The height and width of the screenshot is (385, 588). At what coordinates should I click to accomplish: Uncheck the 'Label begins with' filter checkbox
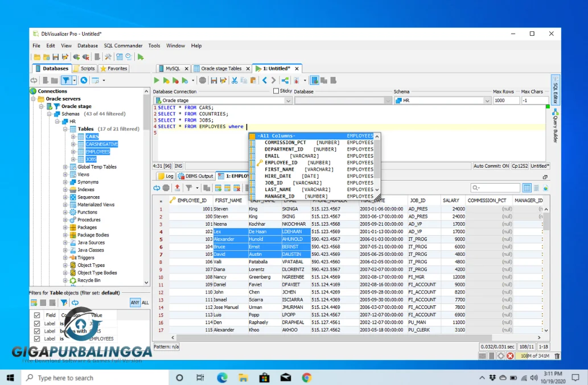tap(37, 331)
